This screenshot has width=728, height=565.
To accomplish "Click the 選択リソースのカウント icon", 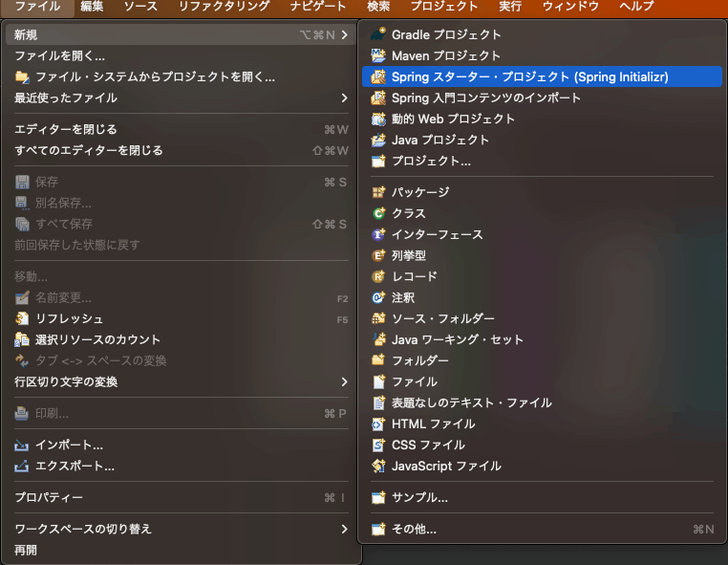I will (x=22, y=339).
